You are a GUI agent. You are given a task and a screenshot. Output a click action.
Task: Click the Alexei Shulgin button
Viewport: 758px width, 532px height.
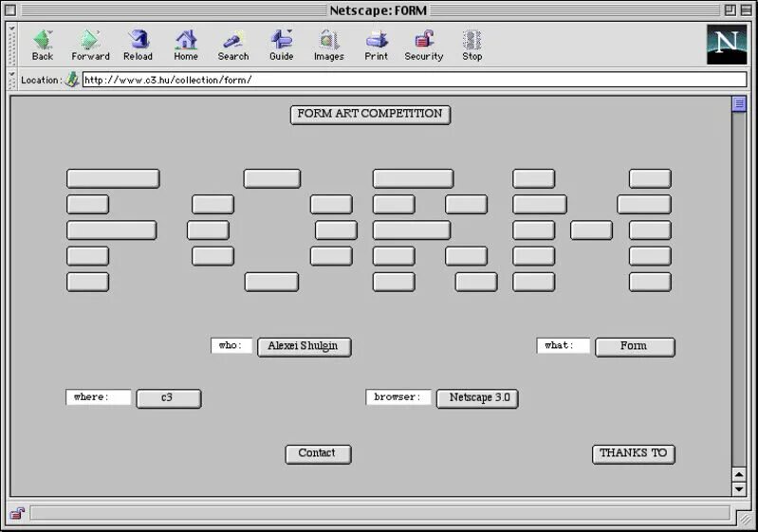point(305,347)
